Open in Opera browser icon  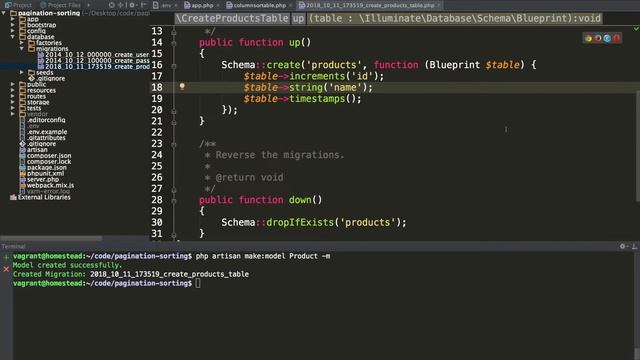pyautogui.click(x=616, y=38)
